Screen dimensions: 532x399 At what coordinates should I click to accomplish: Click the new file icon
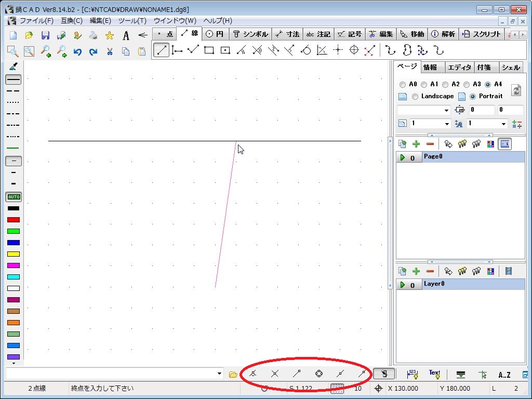[13, 35]
